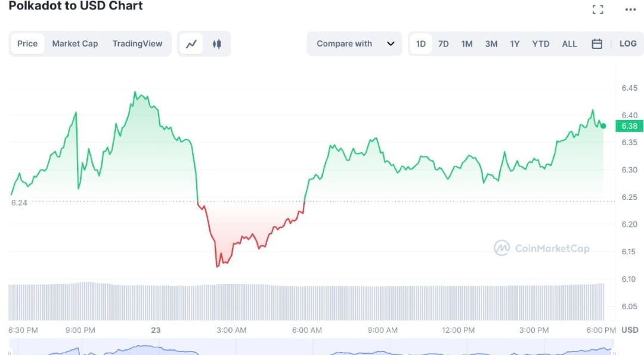The width and height of the screenshot is (644, 355).
Task: Open the TradingView tab
Action: (138, 43)
